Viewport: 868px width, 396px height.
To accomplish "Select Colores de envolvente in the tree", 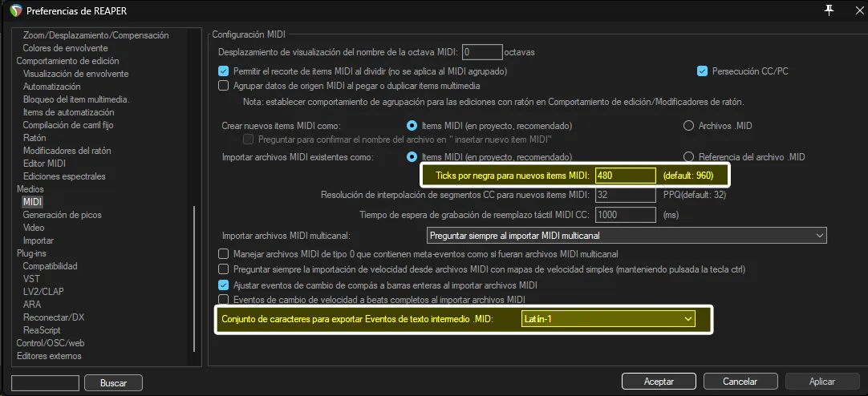I will 65,48.
